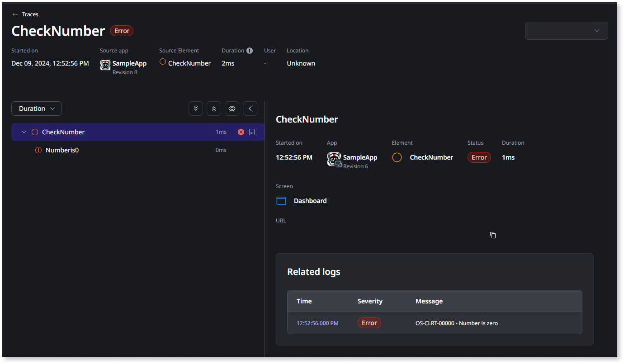
Task: Go back to Traces list
Action: [x=30, y=14]
